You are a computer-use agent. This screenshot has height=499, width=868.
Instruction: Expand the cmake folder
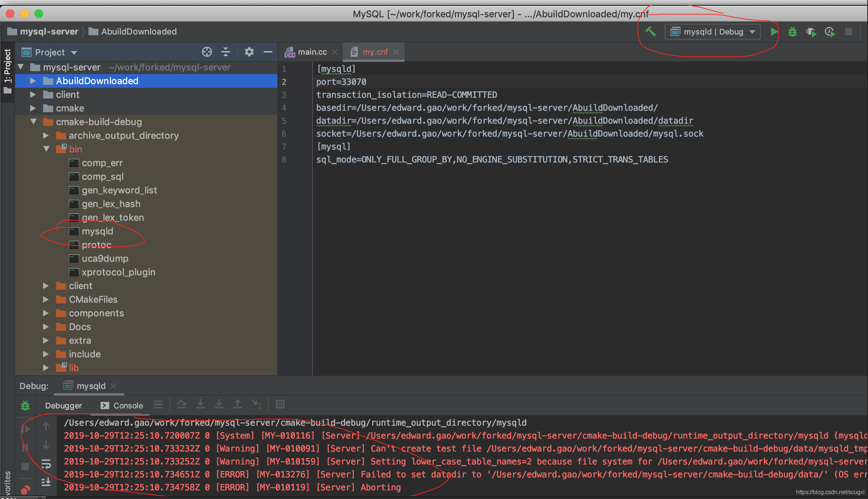pyautogui.click(x=33, y=108)
